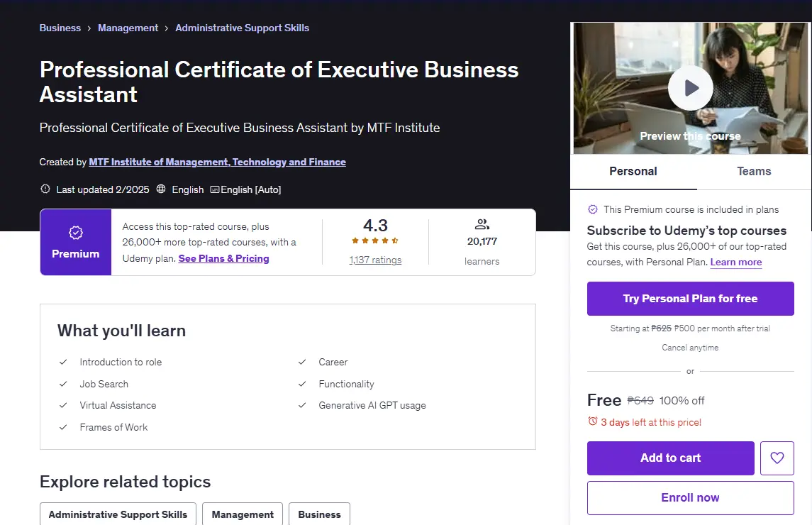Switch to the Personal tab
The image size is (812, 525).
pos(633,172)
